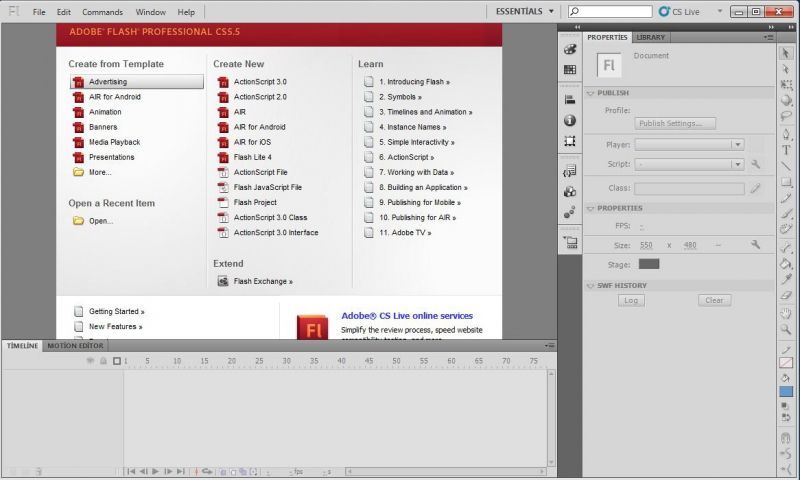800x480 pixels.
Task: Select the 3D Rotation tool
Action: (786, 100)
